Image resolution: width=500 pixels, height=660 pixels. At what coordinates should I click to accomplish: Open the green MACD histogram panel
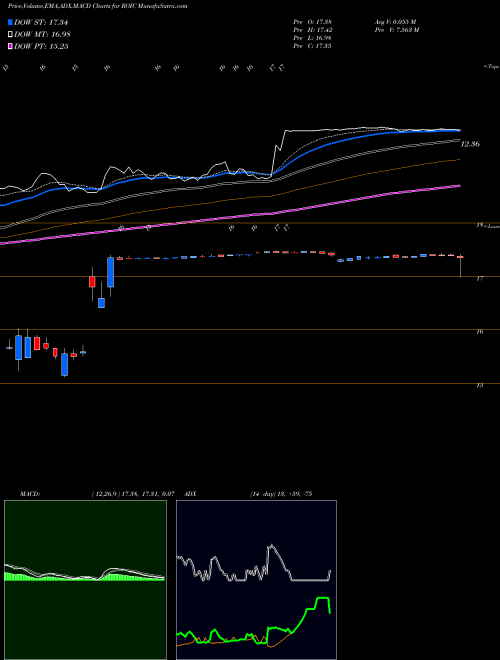coord(85,580)
